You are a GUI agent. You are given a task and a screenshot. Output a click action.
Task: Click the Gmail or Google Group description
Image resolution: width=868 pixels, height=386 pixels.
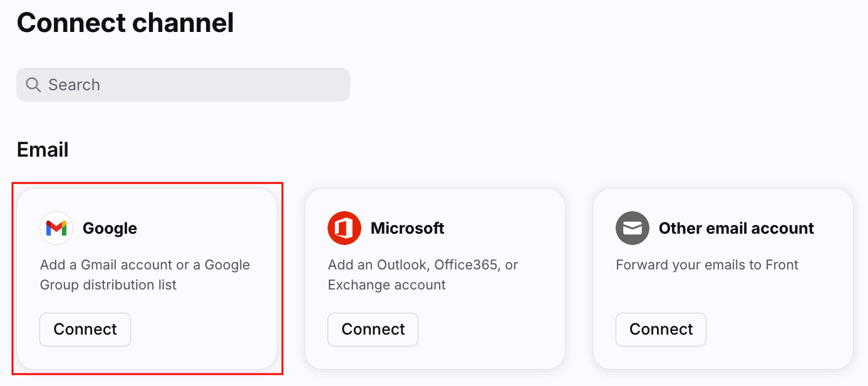[x=145, y=274]
